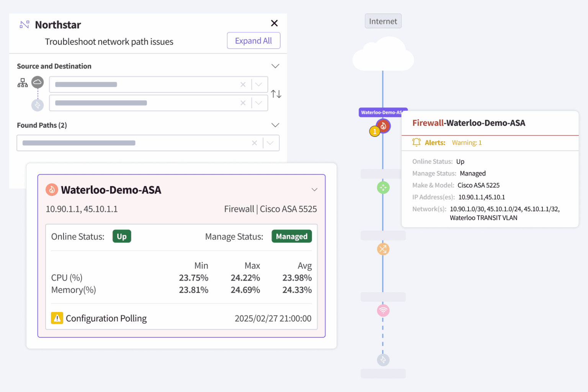Click the Waterloo-Demo-ASA label on the path

383,112
